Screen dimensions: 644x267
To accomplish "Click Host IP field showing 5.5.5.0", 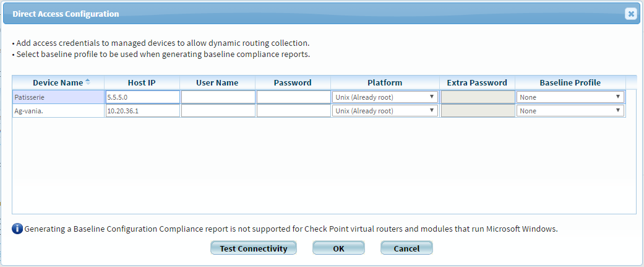I will coord(142,97).
